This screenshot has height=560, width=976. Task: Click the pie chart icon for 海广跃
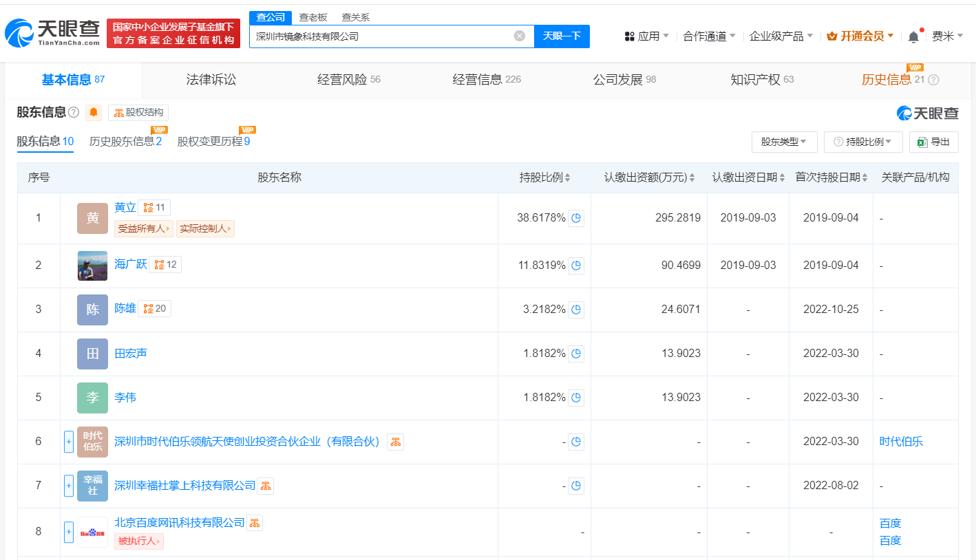[x=576, y=266]
